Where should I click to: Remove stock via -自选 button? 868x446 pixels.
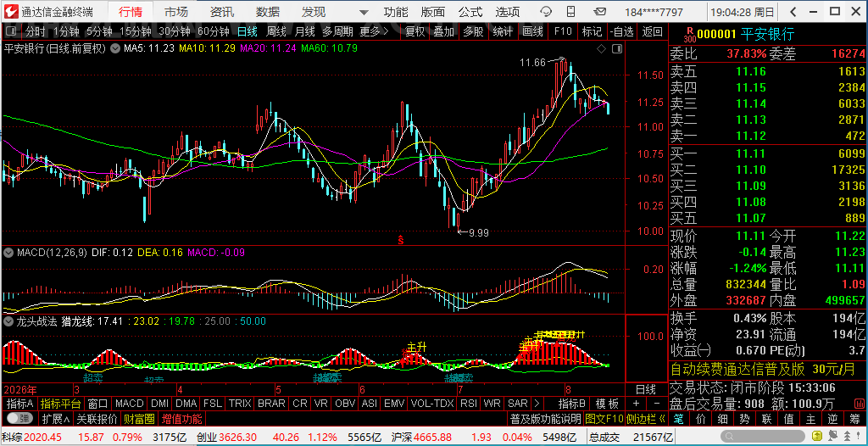click(x=621, y=31)
